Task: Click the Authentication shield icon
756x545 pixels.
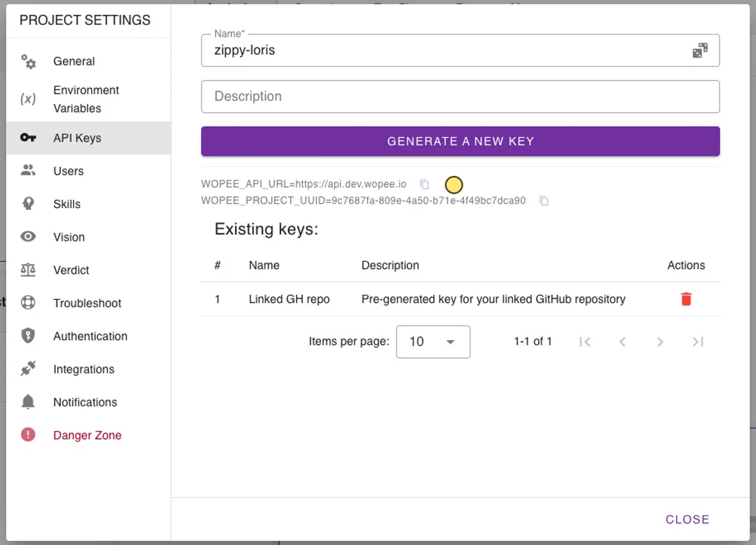Action: (28, 336)
